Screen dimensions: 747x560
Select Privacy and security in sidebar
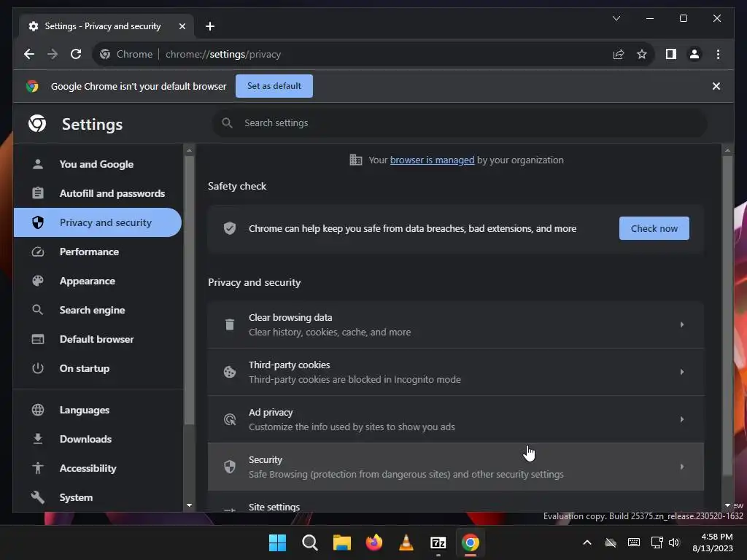(98, 222)
